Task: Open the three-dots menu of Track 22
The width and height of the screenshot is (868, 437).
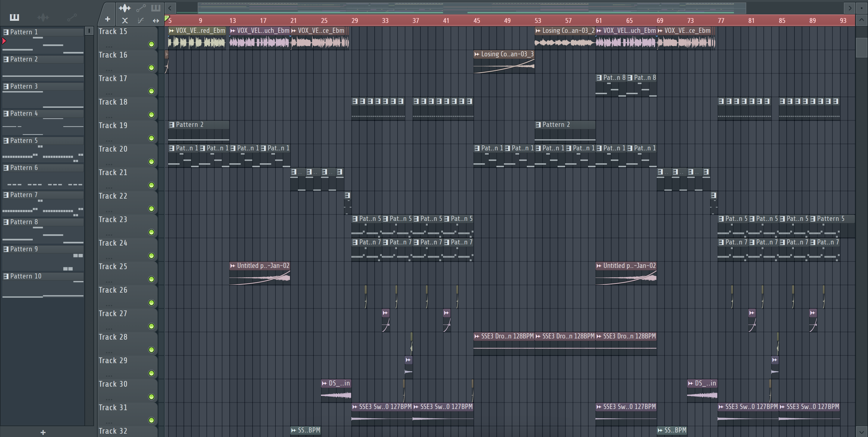Action: [x=109, y=211]
